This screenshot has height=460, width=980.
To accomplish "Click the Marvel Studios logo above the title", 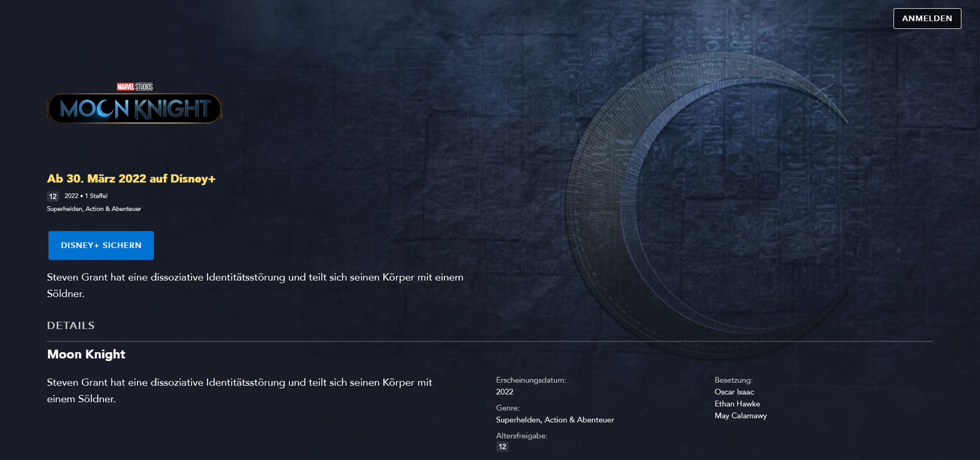I will click(135, 86).
